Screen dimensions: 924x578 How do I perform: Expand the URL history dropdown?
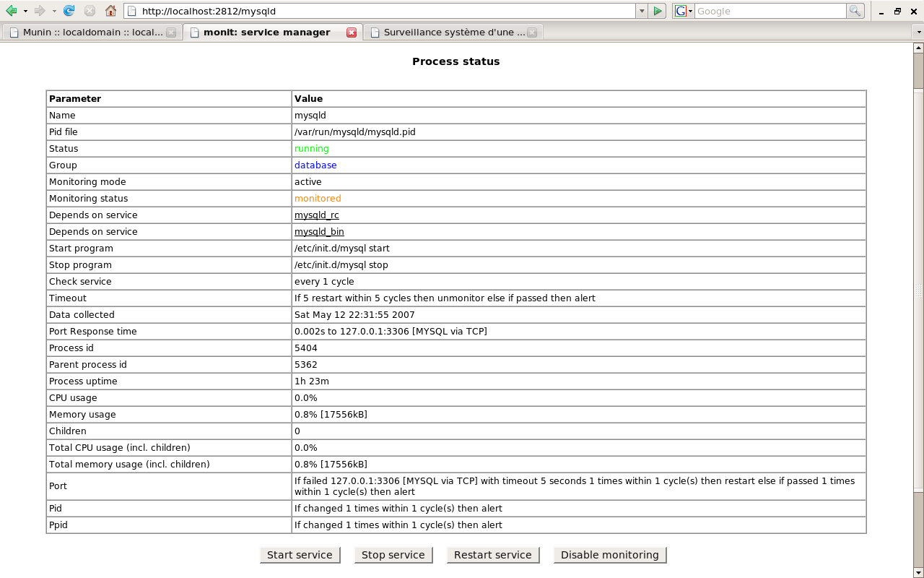(x=641, y=11)
